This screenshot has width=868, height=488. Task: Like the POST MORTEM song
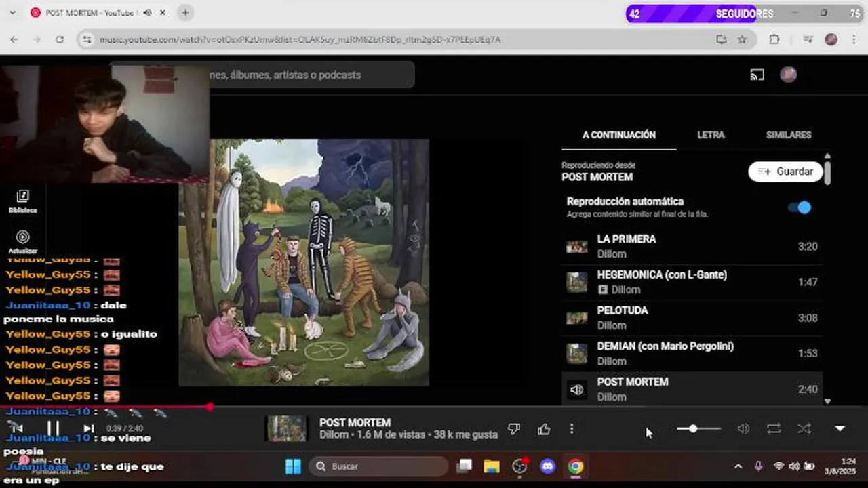point(544,429)
